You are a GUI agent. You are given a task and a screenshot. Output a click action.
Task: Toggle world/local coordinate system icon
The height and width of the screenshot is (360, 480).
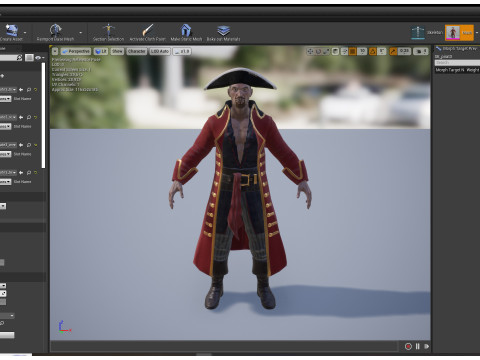[x=335, y=51]
